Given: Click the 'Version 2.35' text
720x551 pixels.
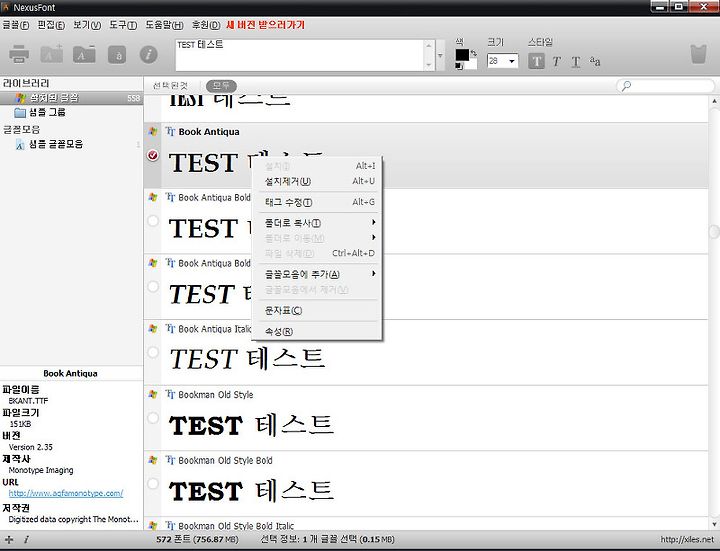Looking at the screenshot, I should pos(31,447).
